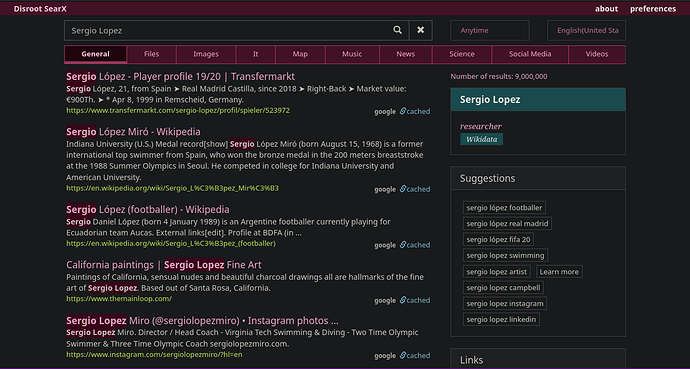Open the preferences page
The width and height of the screenshot is (690, 369).
click(653, 9)
